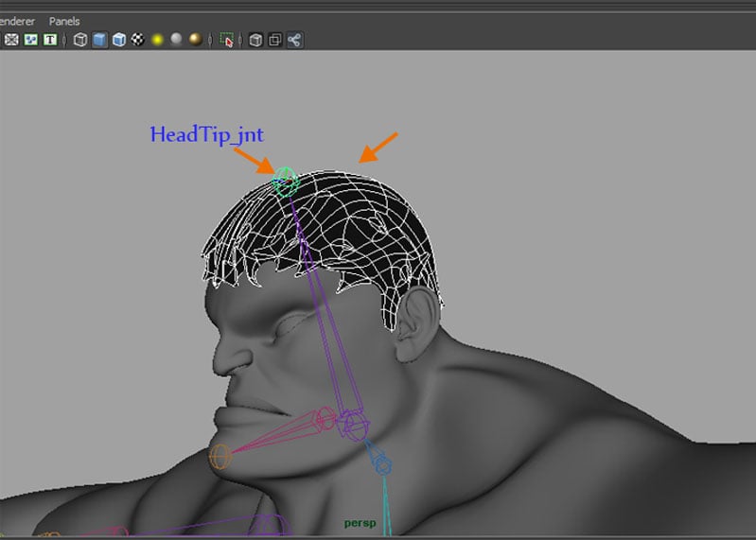Screen dimensions: 756x540
Task: Toggle Textured display checker icon
Action: tap(138, 39)
